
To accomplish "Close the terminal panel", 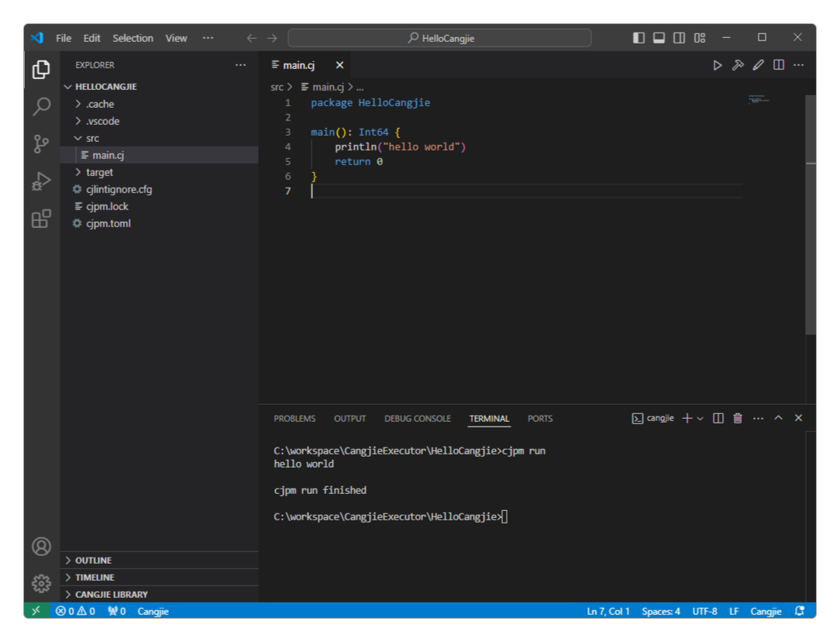I will [798, 418].
